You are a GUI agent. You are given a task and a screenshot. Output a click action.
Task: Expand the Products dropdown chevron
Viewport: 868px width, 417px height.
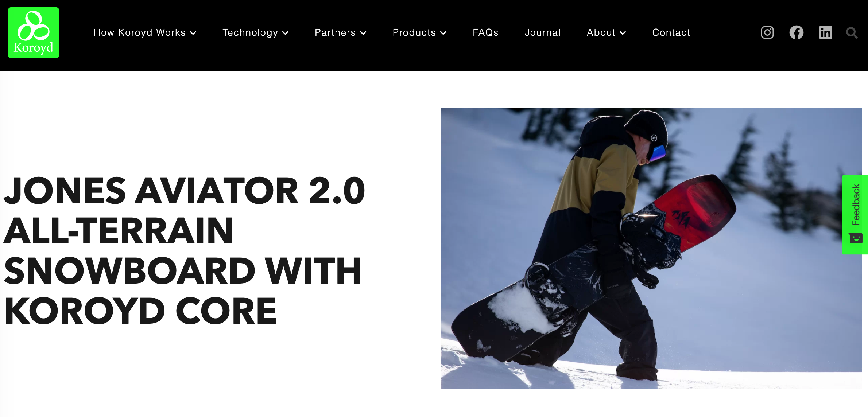pyautogui.click(x=443, y=33)
